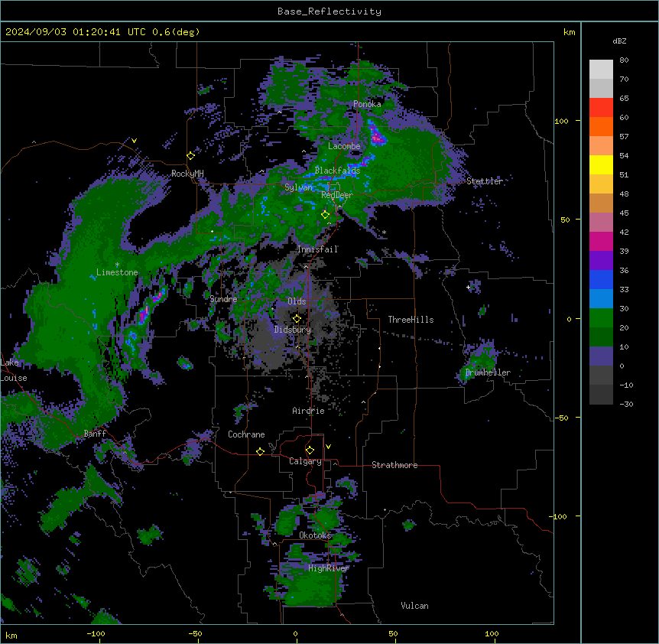This screenshot has height=644, width=659.
Task: Click the Calgary city label
Action: 305,461
